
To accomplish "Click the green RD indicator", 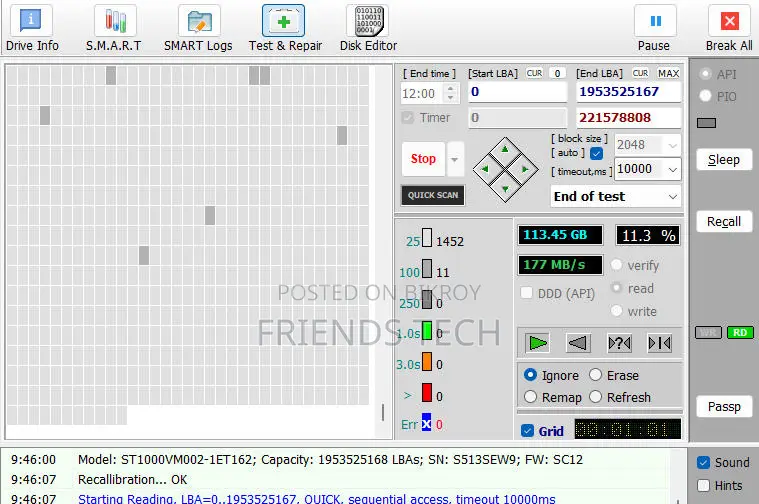I will [740, 333].
